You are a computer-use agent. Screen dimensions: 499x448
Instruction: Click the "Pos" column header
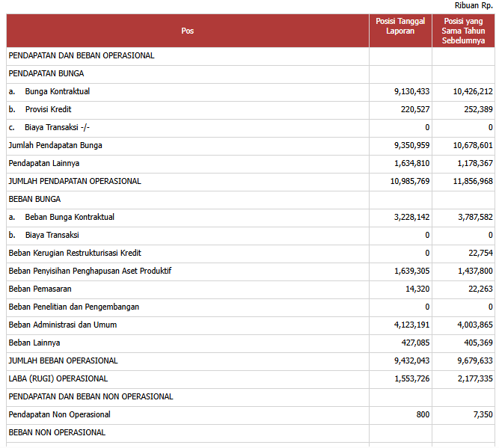click(187, 31)
